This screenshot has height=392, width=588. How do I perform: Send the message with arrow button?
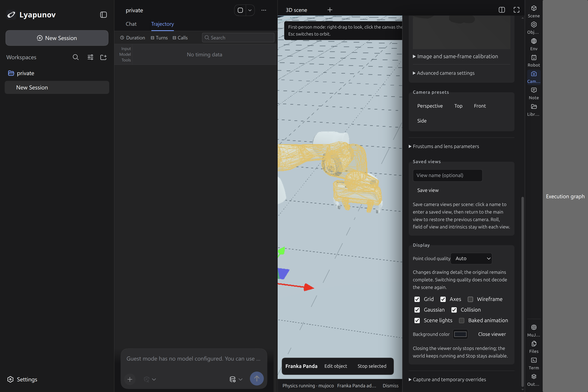(256, 379)
